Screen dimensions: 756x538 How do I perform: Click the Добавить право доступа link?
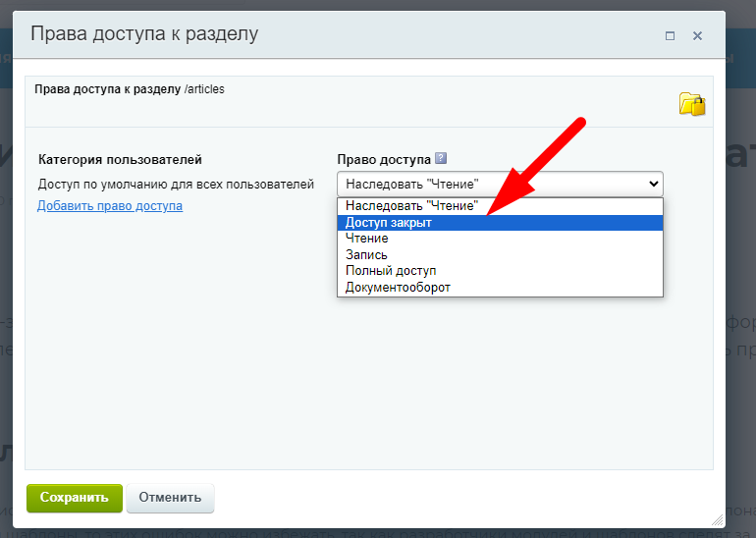click(x=110, y=205)
